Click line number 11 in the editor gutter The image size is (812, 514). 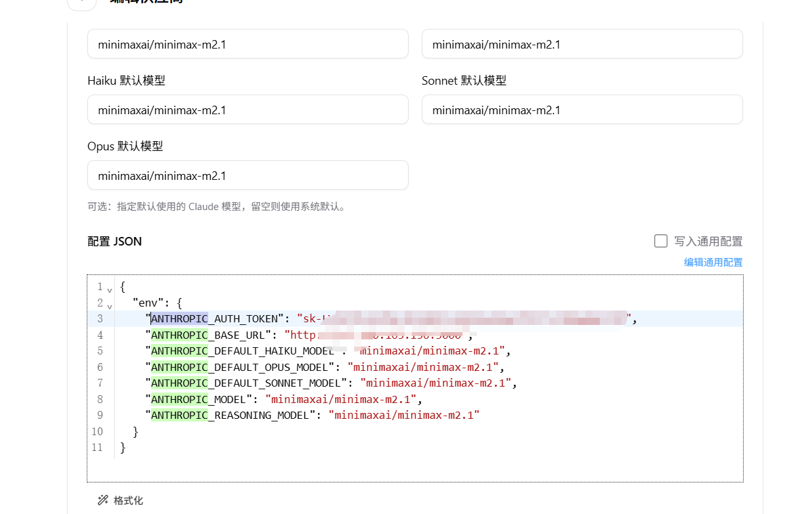point(97,448)
